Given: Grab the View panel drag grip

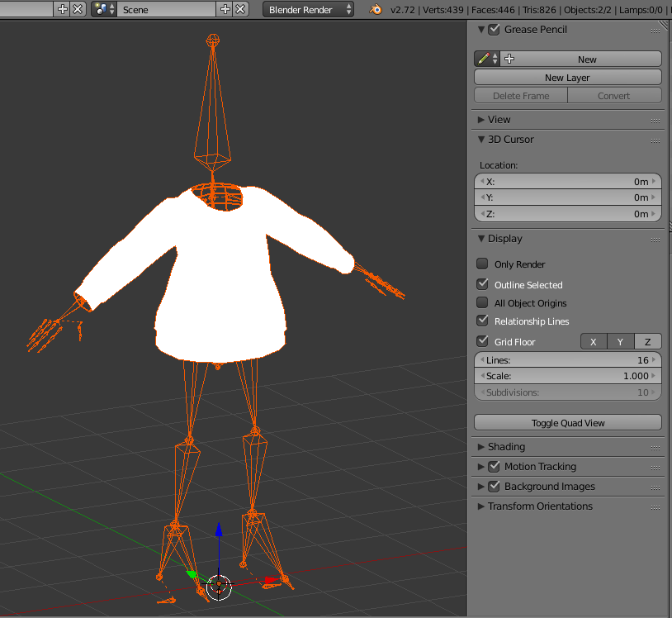Looking at the screenshot, I should (655, 121).
